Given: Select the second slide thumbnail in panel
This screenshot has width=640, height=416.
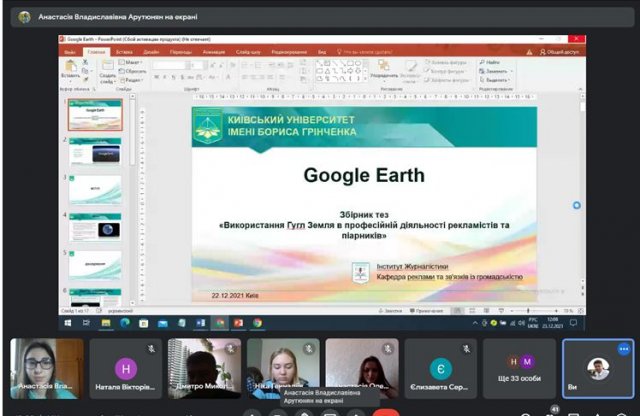Looking at the screenshot, I should click(95, 151).
